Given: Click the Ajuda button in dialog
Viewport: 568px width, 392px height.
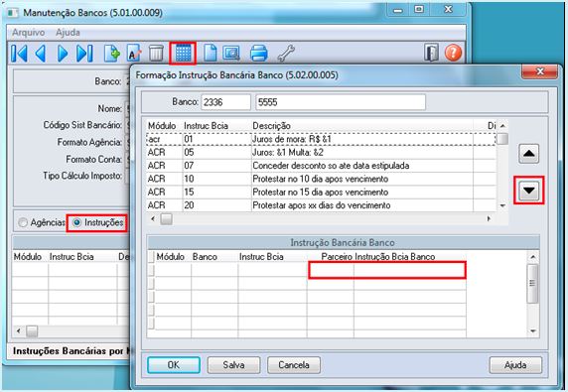Looking at the screenshot, I should 515,365.
